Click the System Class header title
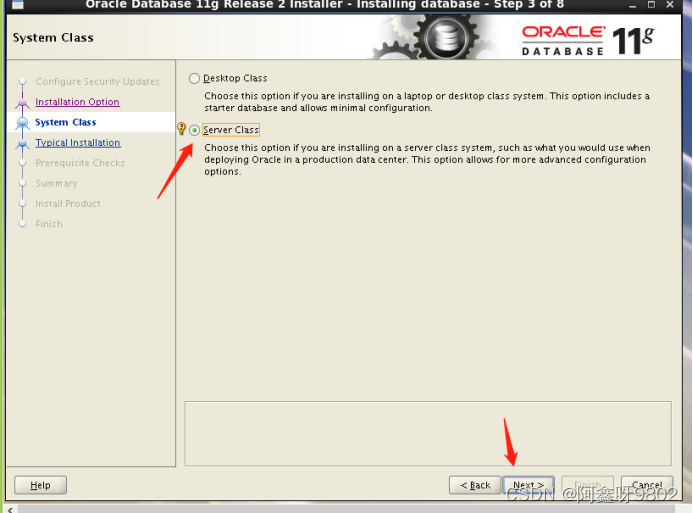Viewport: 693px width, 513px height. coord(53,38)
